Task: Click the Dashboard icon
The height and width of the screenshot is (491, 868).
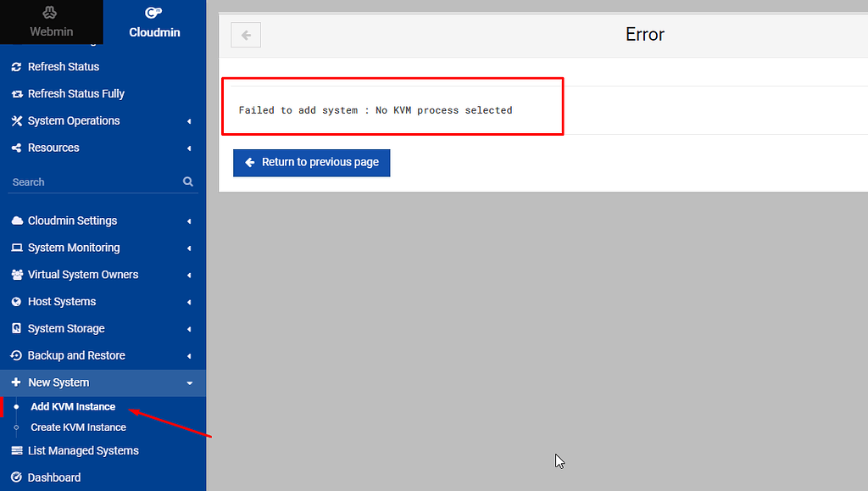Action: pos(15,477)
